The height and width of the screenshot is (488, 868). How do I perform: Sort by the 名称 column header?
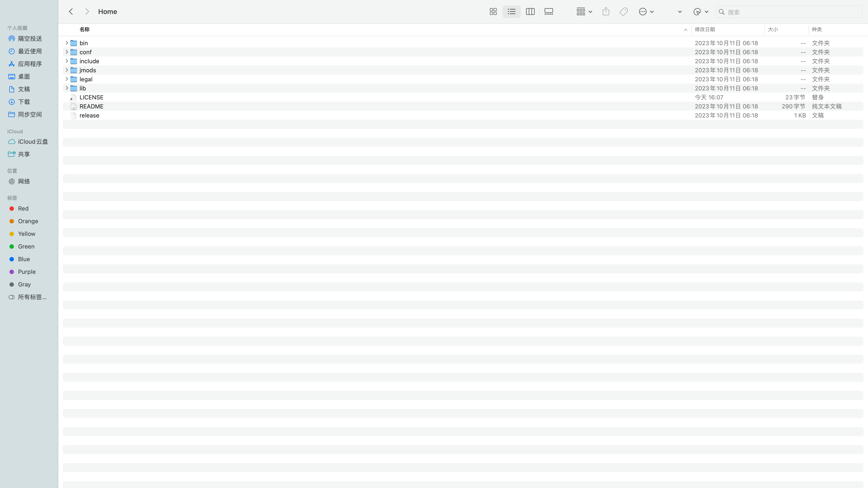click(x=84, y=29)
